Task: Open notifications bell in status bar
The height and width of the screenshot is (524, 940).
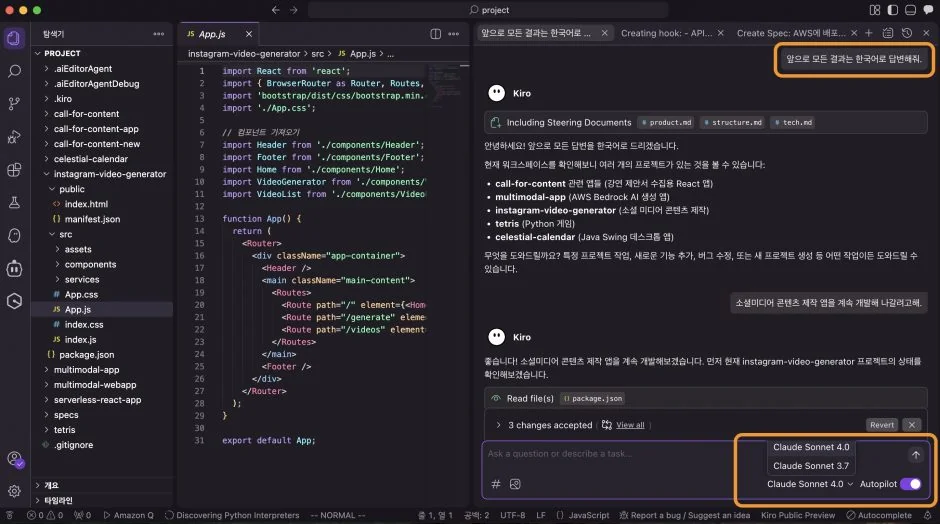Action: click(x=927, y=516)
